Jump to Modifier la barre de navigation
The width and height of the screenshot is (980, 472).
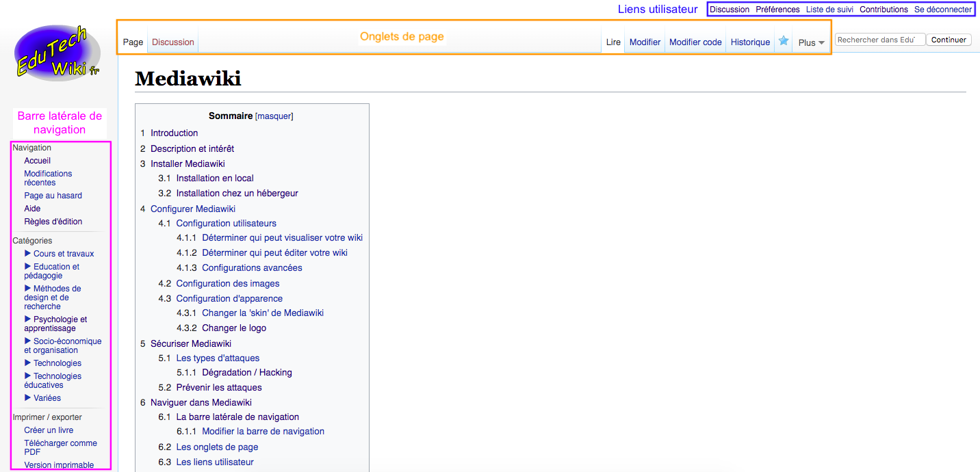point(263,431)
